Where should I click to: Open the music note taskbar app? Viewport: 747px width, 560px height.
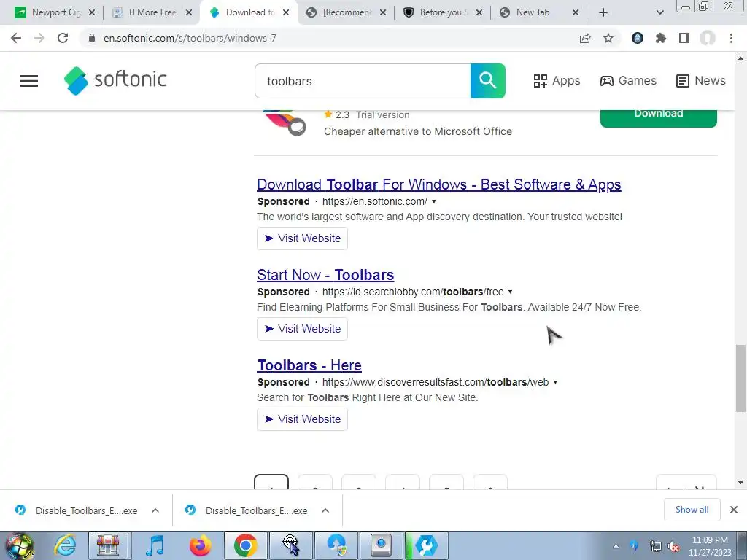point(155,545)
